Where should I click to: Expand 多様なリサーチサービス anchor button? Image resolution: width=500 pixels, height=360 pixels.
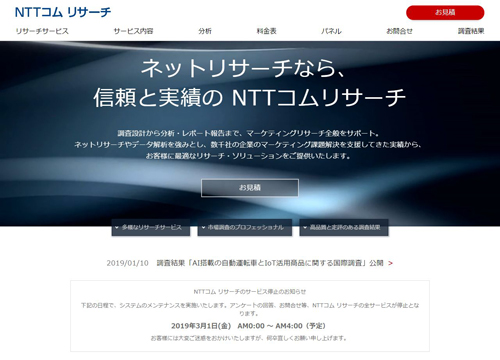151,227
